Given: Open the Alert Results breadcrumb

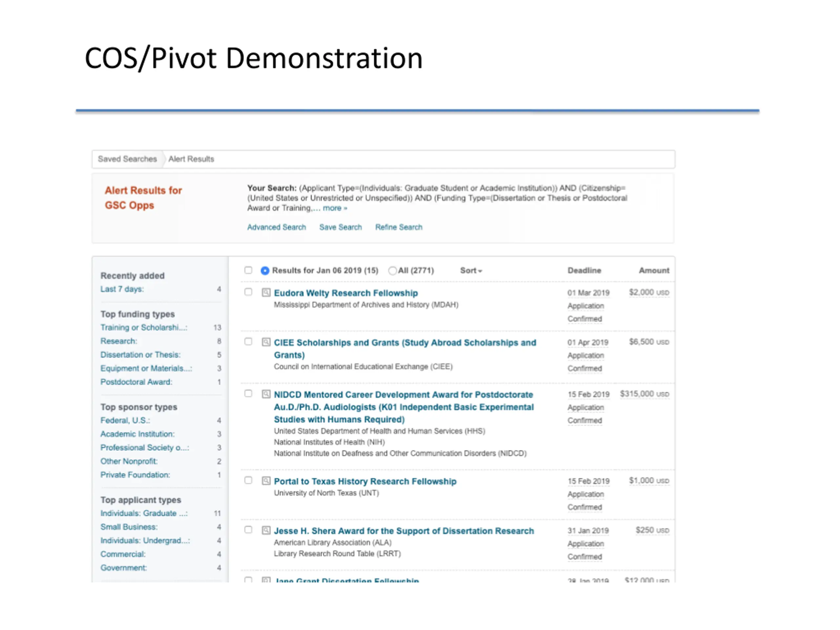Looking at the screenshot, I should (x=191, y=159).
